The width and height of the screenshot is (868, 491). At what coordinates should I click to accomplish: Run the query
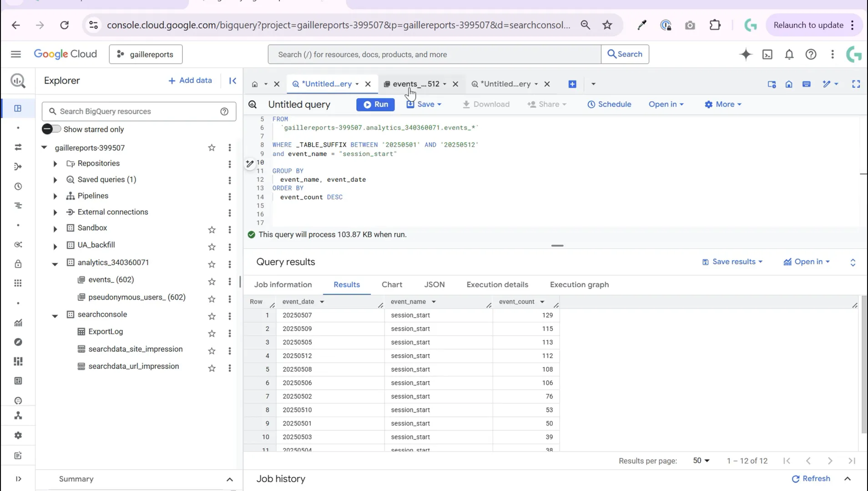click(375, 104)
